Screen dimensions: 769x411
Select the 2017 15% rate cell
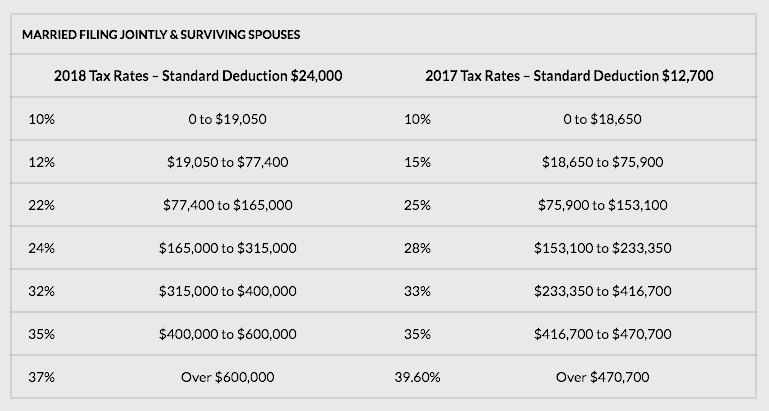[418, 162]
